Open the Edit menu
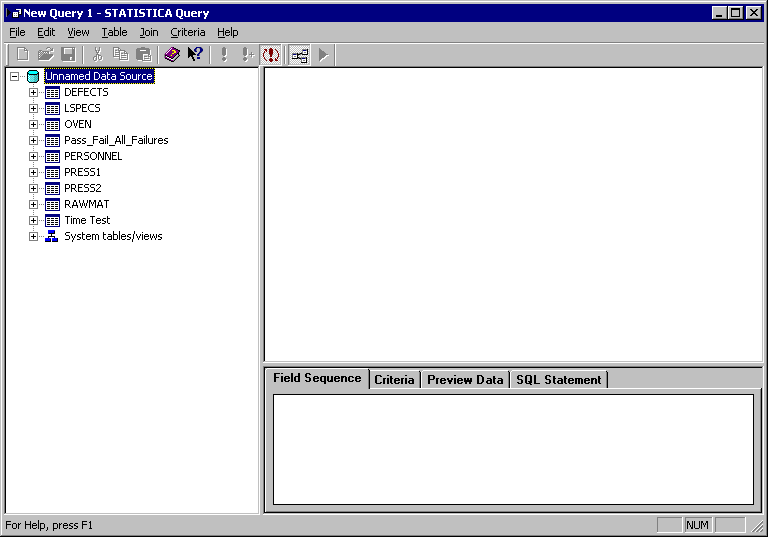 click(x=46, y=32)
